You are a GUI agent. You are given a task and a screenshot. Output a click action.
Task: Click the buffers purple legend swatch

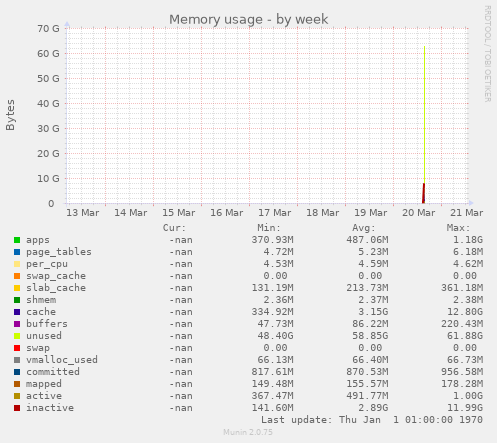pos(17,324)
